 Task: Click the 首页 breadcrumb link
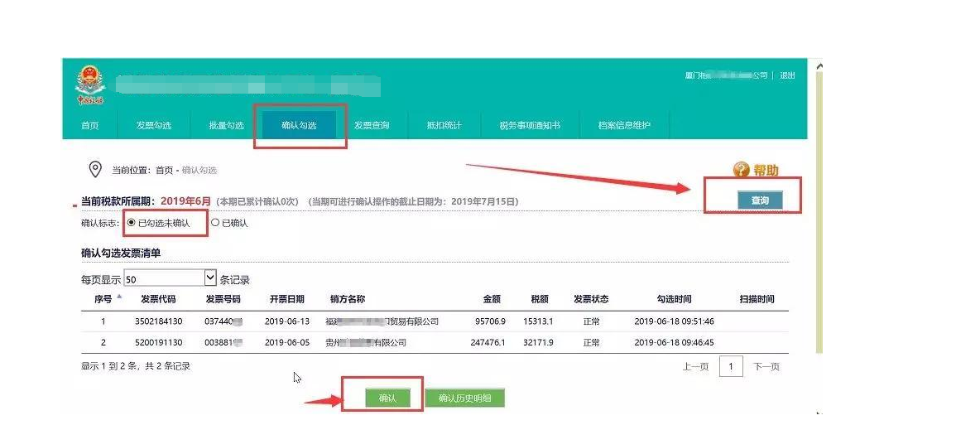click(165, 171)
